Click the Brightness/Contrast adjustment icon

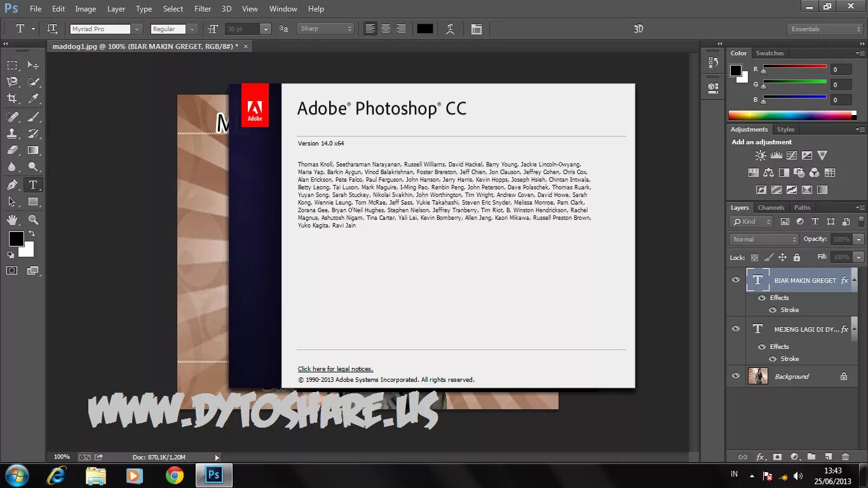[x=761, y=155]
